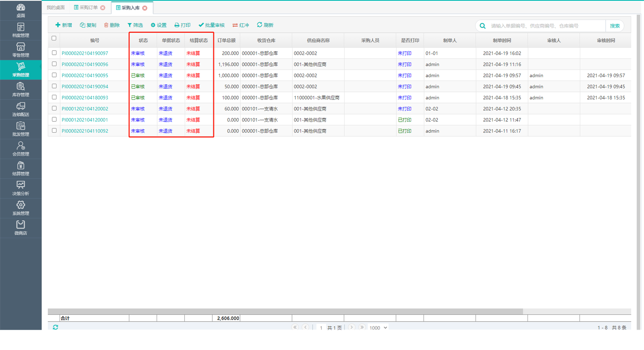
Task: Open 微商店 in the sidebar
Action: coord(21,228)
